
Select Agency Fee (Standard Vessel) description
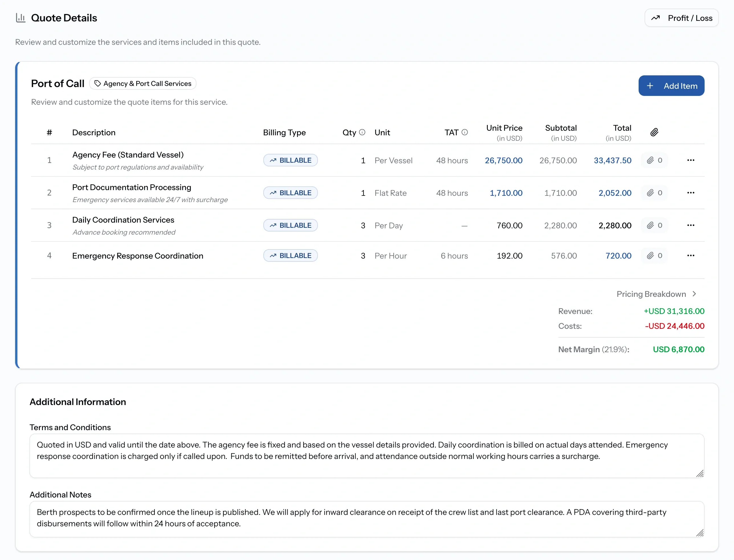coord(128,155)
